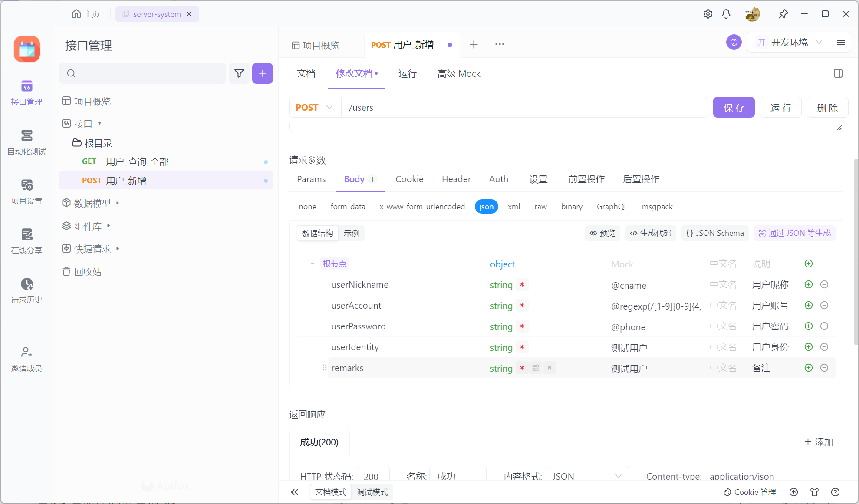
Task: Click the purple plus button to add new item
Action: (263, 73)
